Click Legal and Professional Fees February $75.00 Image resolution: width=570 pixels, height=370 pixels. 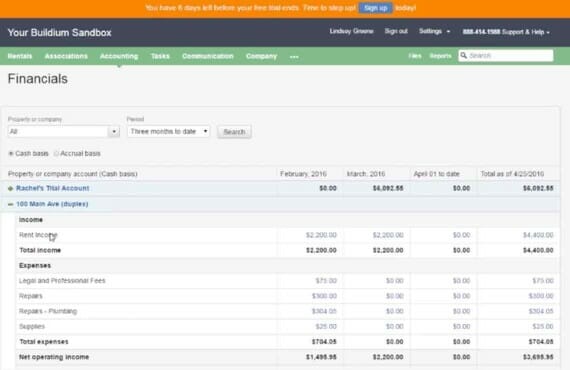(x=326, y=281)
